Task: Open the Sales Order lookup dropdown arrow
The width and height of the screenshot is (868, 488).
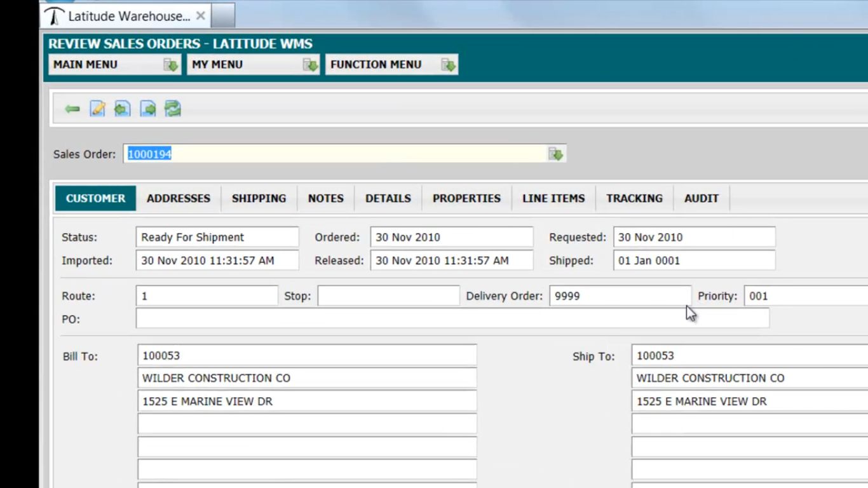Action: pyautogui.click(x=556, y=154)
